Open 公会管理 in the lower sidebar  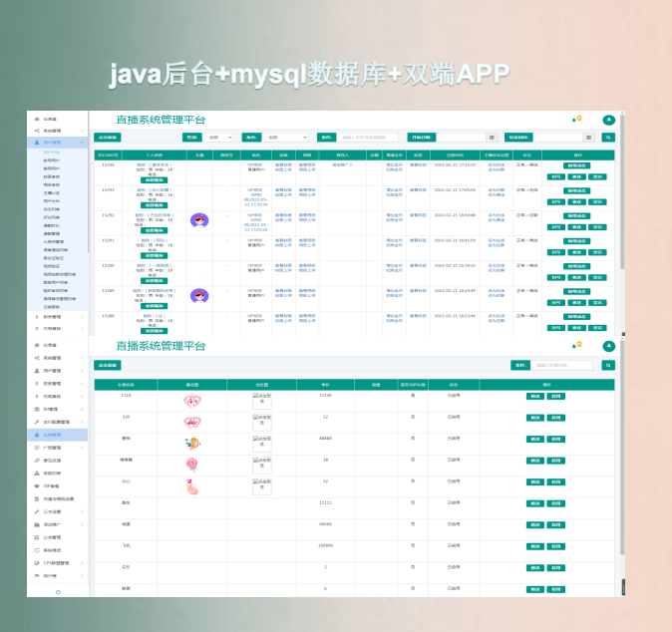click(58, 537)
